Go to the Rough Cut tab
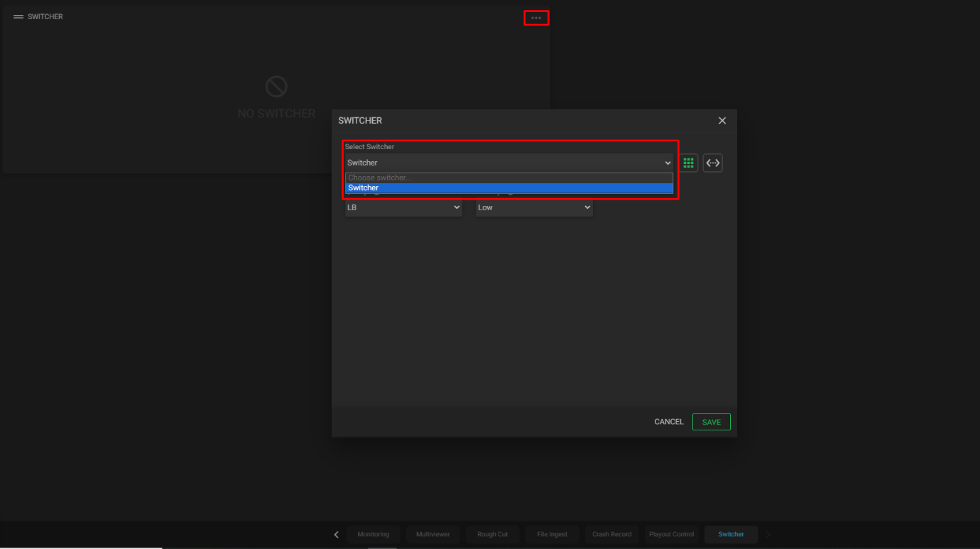This screenshot has height=549, width=980. (493, 534)
